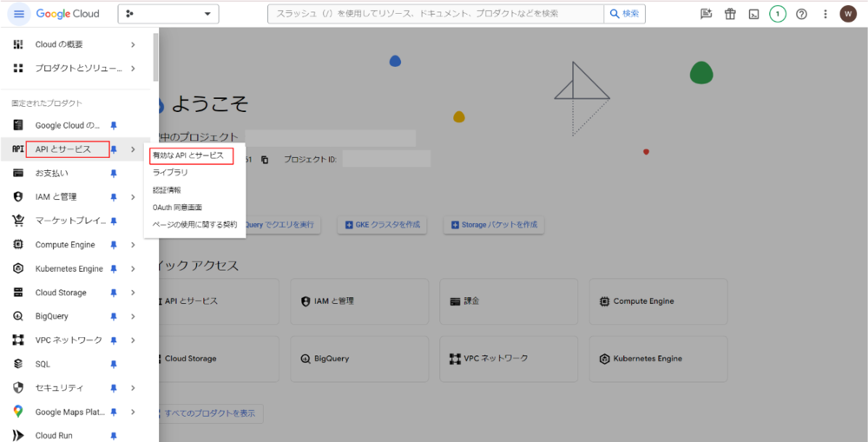868x442 pixels.
Task: Click the sidebar Cloud Storage icon
Action: 17,293
